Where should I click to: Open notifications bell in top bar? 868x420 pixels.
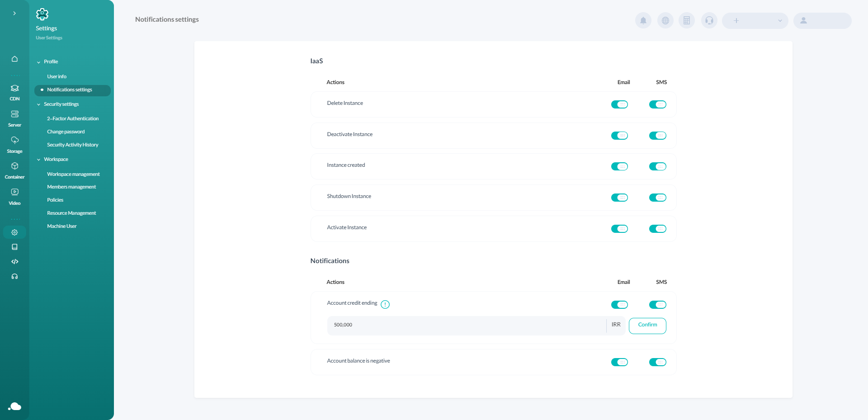tap(643, 20)
